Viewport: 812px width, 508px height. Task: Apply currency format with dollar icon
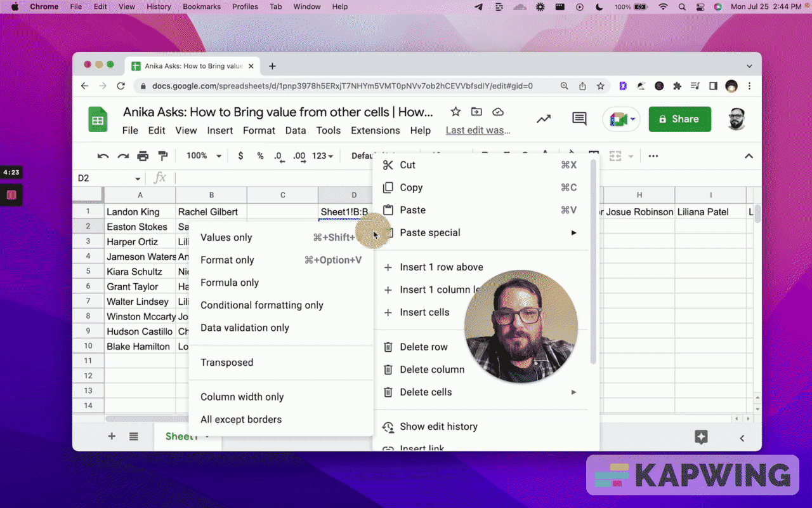coord(240,156)
